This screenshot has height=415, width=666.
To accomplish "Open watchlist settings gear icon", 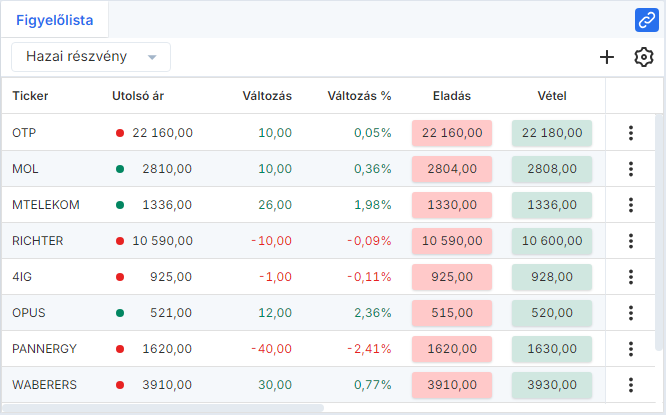I will (644, 57).
